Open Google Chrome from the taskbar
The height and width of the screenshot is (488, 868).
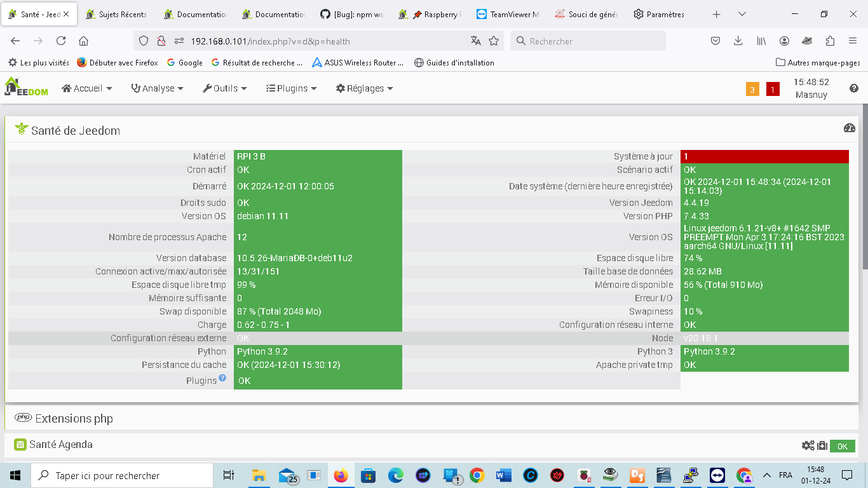(x=477, y=475)
